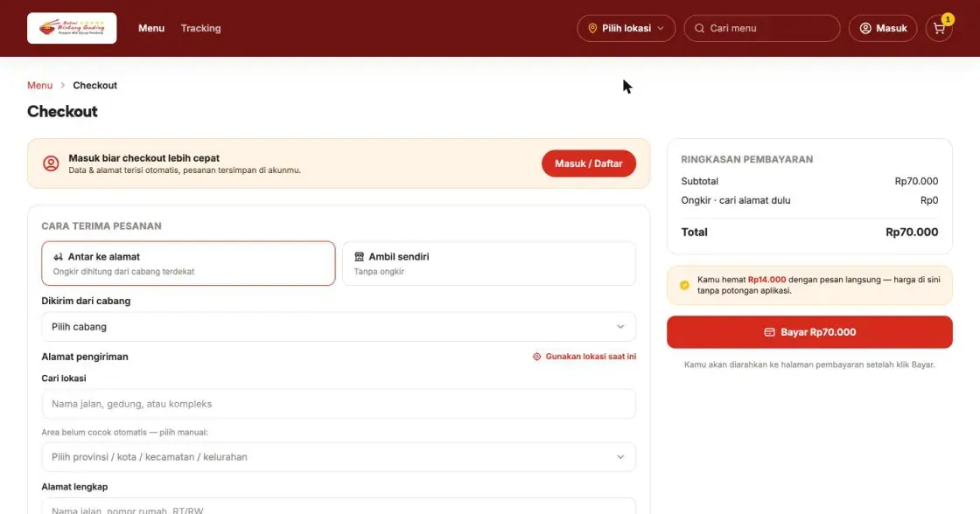
Task: Click the Masuk button in header
Action: pyautogui.click(x=883, y=28)
